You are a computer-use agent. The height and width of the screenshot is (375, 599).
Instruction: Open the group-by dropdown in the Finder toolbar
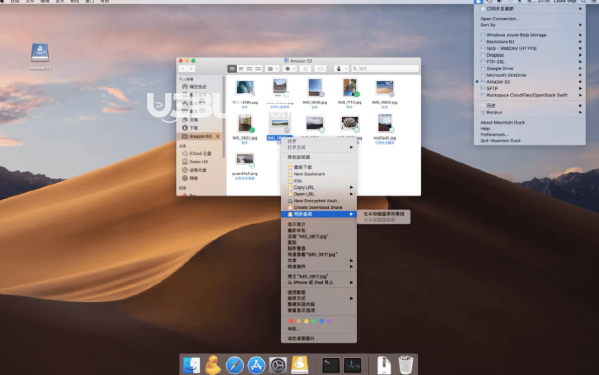click(x=273, y=69)
